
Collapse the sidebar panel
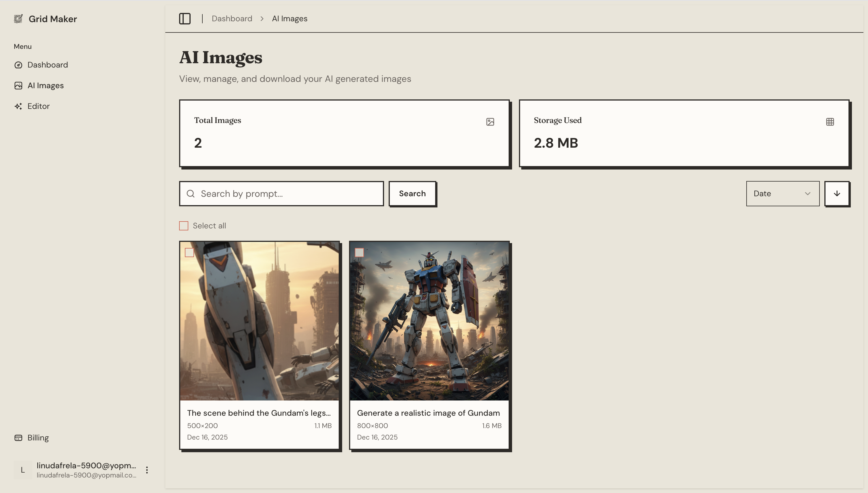coord(185,19)
